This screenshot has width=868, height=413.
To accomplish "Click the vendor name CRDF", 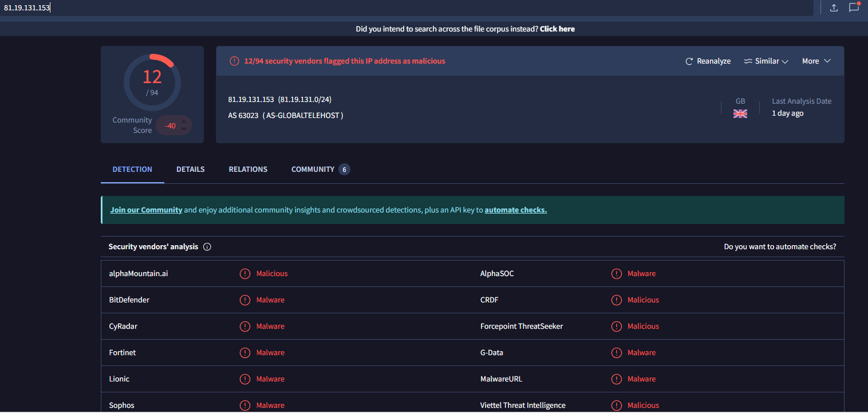I will click(490, 300).
